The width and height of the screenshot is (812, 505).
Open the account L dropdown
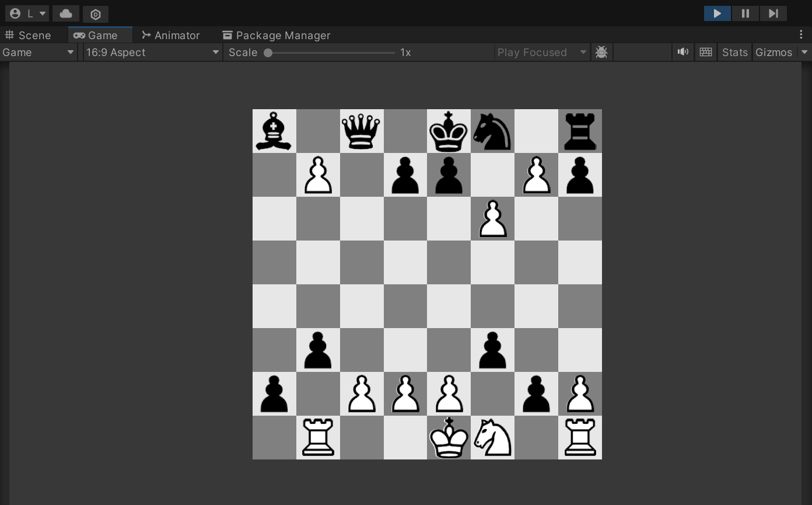point(27,13)
